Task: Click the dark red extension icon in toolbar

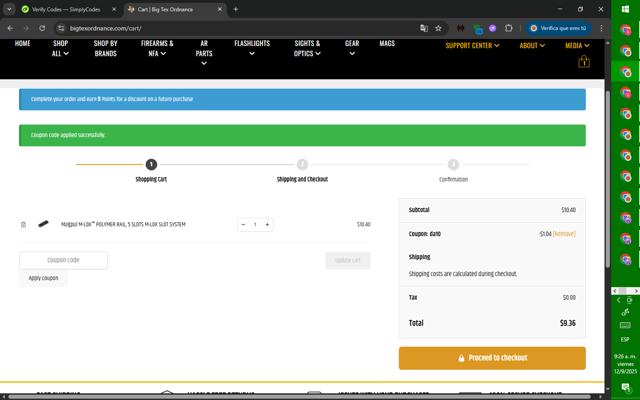Action: (x=460, y=28)
